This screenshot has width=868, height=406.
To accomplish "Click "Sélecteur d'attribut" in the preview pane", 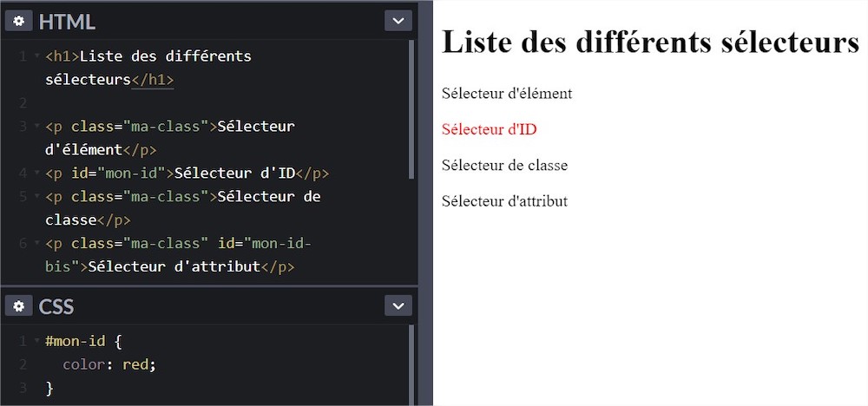I will pyautogui.click(x=504, y=201).
